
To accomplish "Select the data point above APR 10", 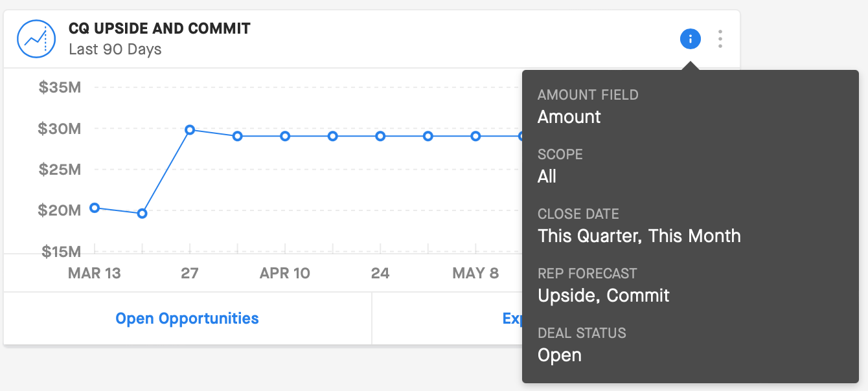I will (285, 136).
